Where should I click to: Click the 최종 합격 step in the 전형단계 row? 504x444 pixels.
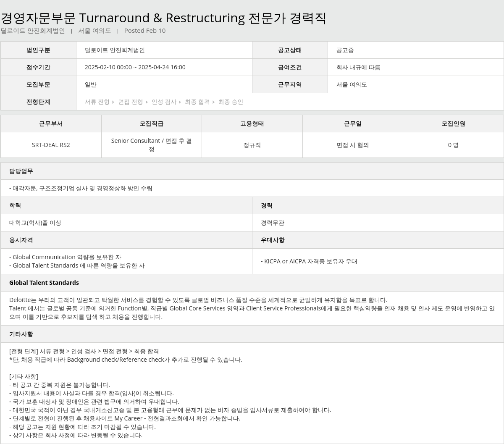coord(197,102)
